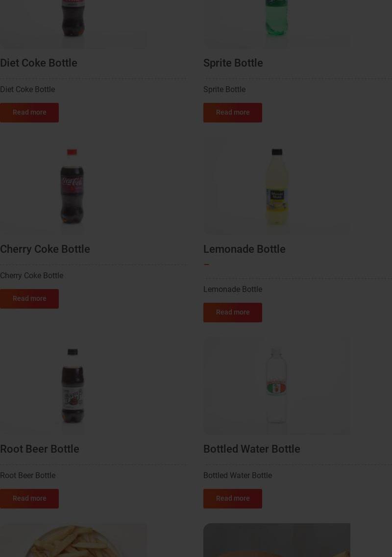Viewport: 392px width, 557px height.
Task: Open Read more under Bottled Water Bottle
Action: (232, 499)
